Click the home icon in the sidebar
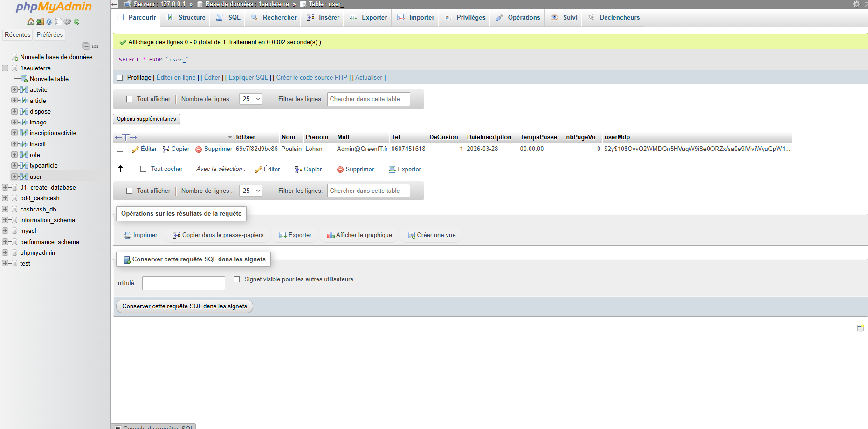The width and height of the screenshot is (868, 429). tap(30, 21)
